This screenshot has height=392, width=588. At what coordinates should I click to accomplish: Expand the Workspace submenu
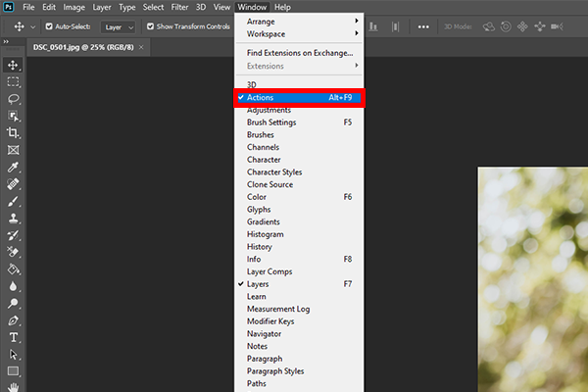(x=298, y=32)
